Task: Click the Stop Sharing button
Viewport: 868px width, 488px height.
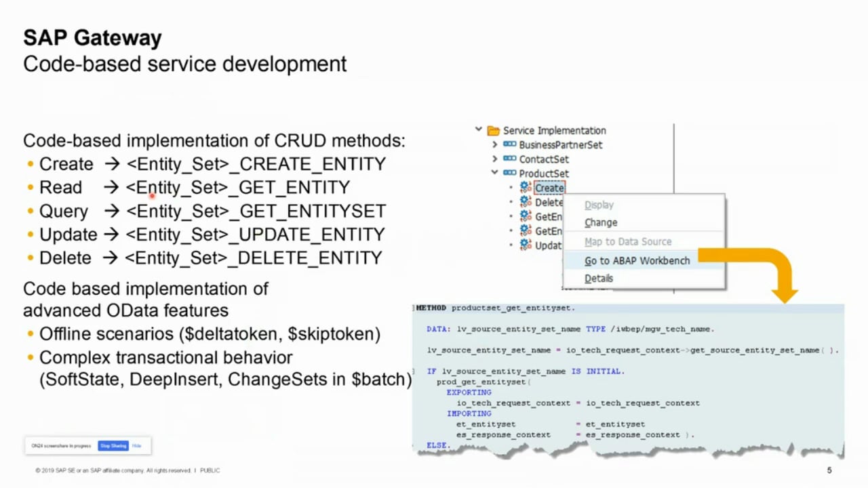Action: tap(113, 445)
